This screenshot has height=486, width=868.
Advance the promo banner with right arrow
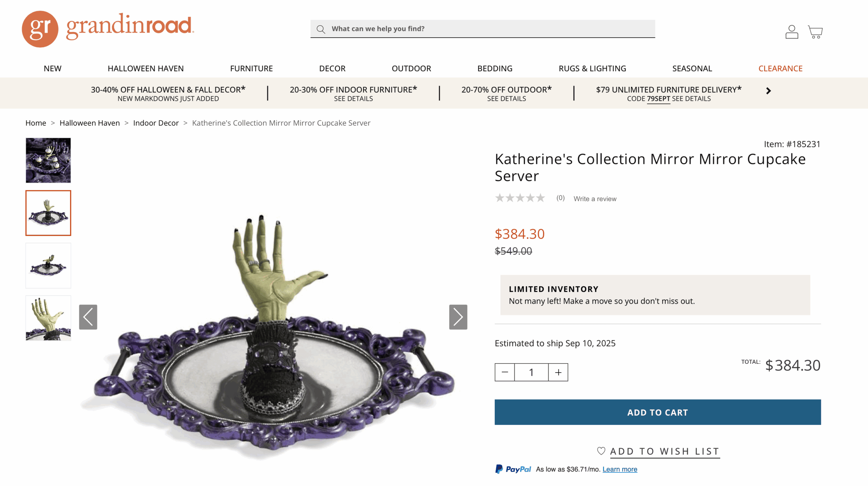(x=768, y=91)
